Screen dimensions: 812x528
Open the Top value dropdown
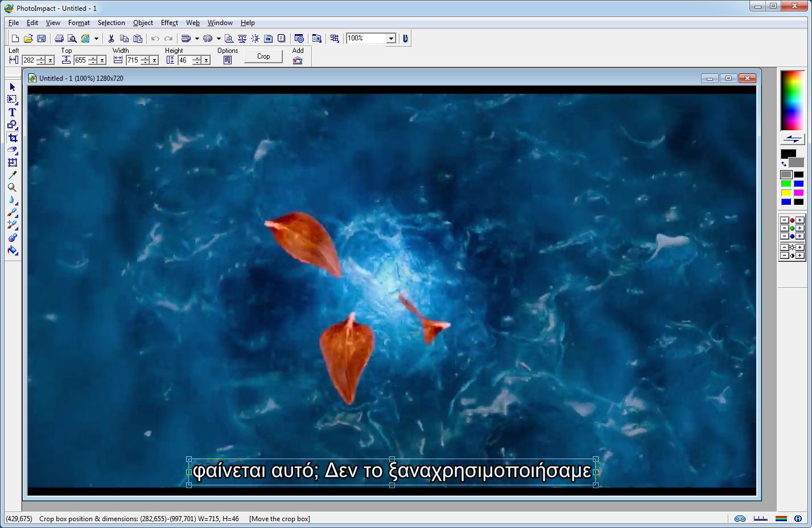point(102,60)
